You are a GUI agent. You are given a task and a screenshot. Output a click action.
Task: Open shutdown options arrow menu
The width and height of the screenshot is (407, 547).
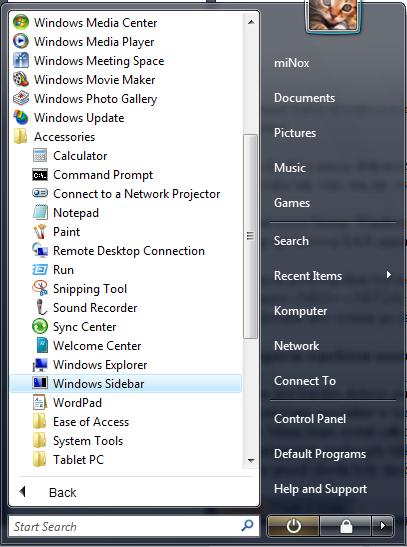click(383, 525)
